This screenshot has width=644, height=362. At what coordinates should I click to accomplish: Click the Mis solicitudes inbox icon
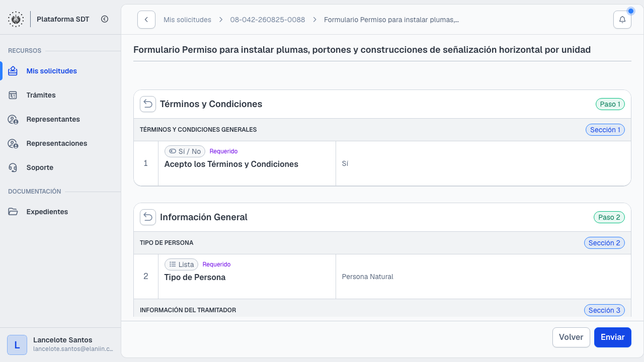click(13, 71)
